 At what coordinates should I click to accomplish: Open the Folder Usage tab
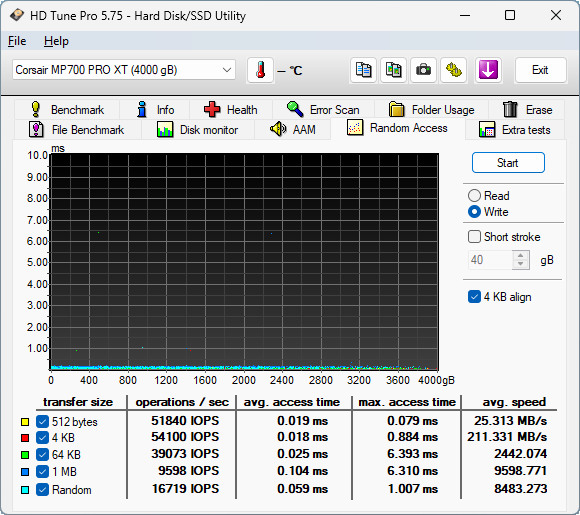431,110
